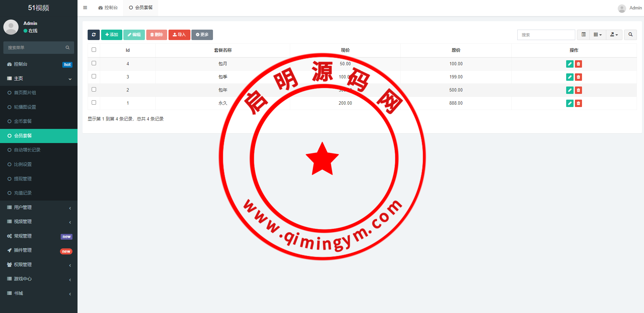Click the delete trash icon for 包年 row

(578, 90)
